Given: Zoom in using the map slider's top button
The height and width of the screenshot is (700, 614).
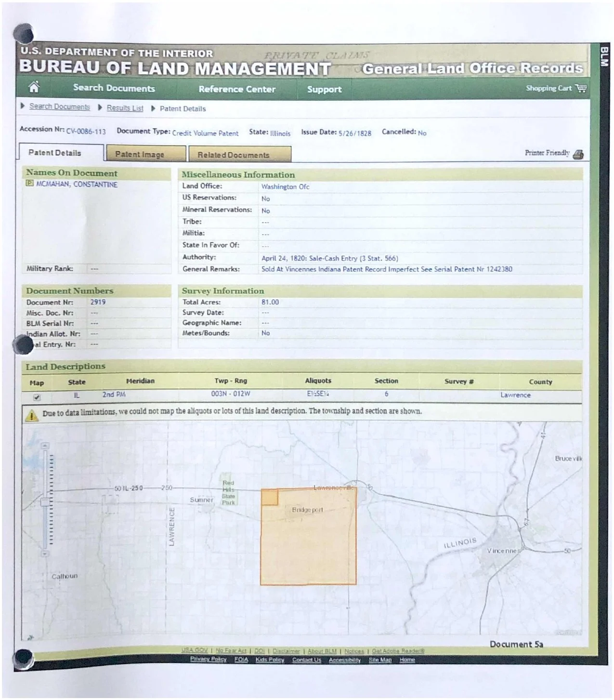Looking at the screenshot, I should coord(45,446).
